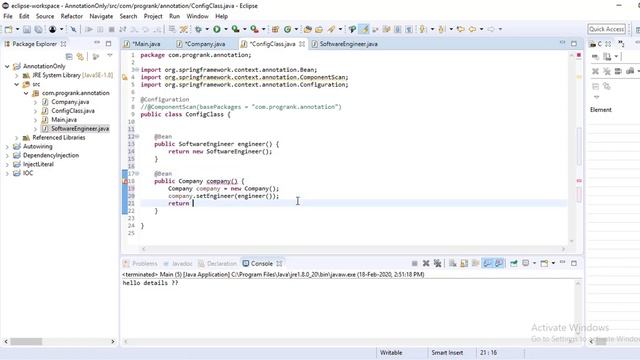Viewport: 640px width, 360px height.
Task: Open the New Console View dropdown
Action: pyautogui.click(x=553, y=263)
